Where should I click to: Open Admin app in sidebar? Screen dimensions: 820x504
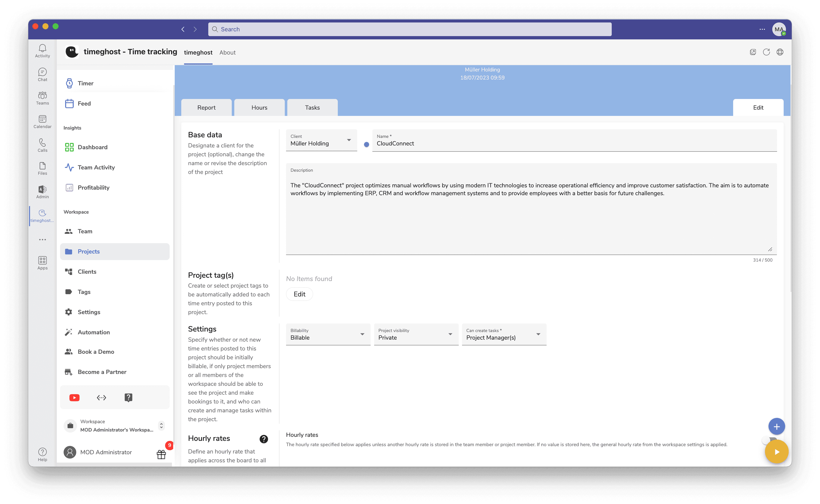[42, 192]
